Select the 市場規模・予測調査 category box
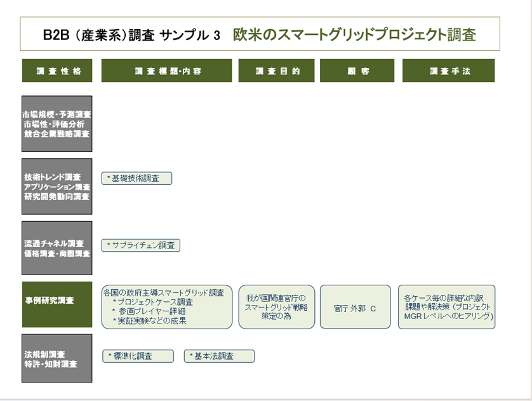The height and width of the screenshot is (401, 532). (x=57, y=123)
